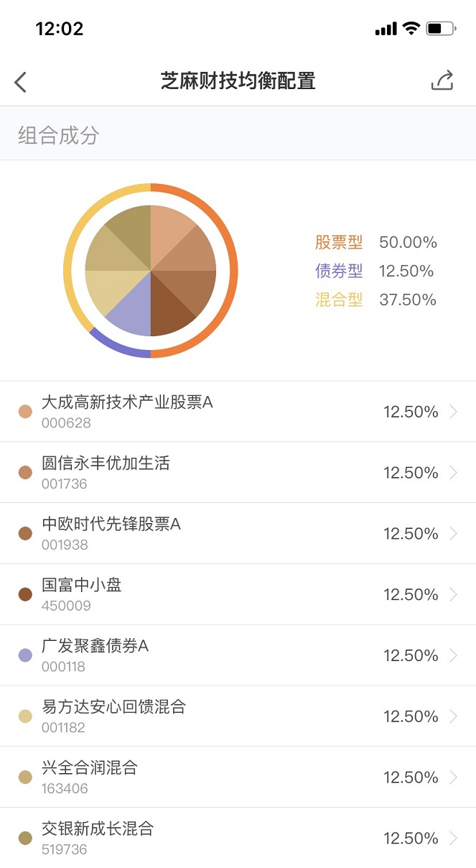The width and height of the screenshot is (476, 868).
Task: Tap the back arrow to return
Action: (x=19, y=81)
